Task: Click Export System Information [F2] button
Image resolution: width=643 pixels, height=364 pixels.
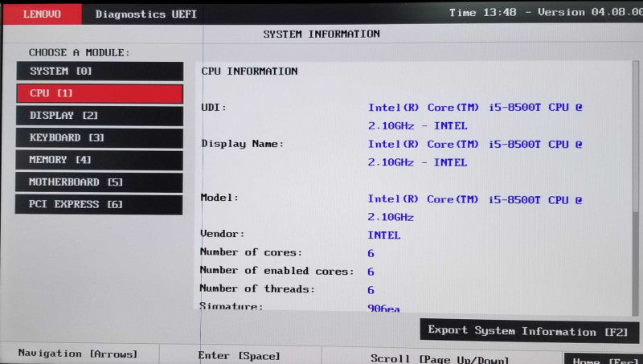Action: (529, 331)
